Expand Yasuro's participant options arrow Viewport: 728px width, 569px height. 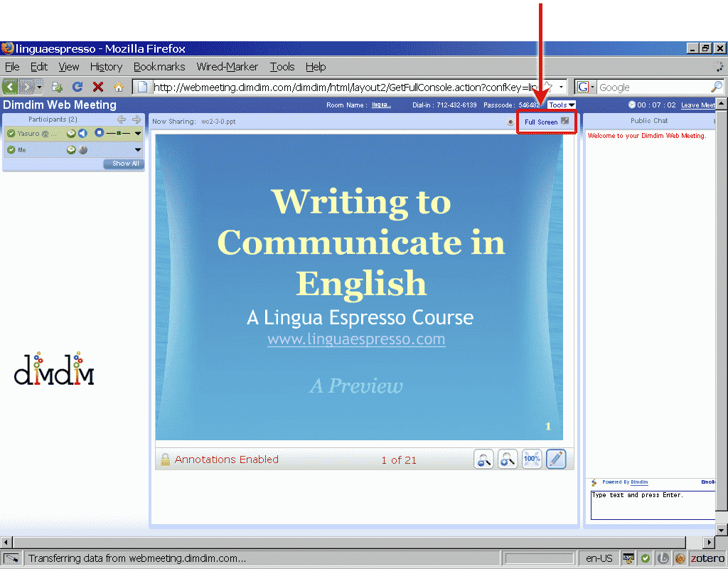(138, 134)
